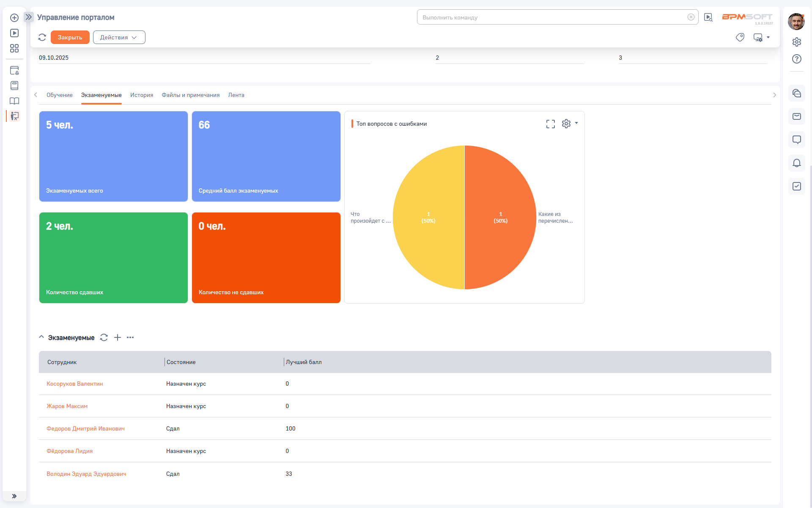Switch to the Файлы и примечания tab
The image size is (812, 508).
190,95
